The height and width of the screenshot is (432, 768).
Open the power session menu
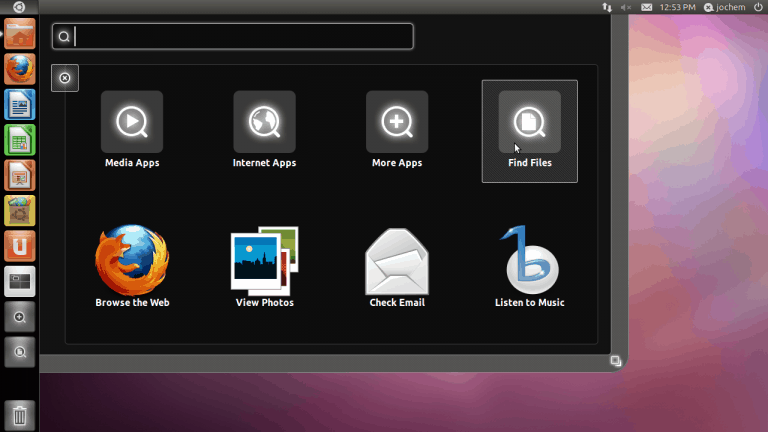758,7
